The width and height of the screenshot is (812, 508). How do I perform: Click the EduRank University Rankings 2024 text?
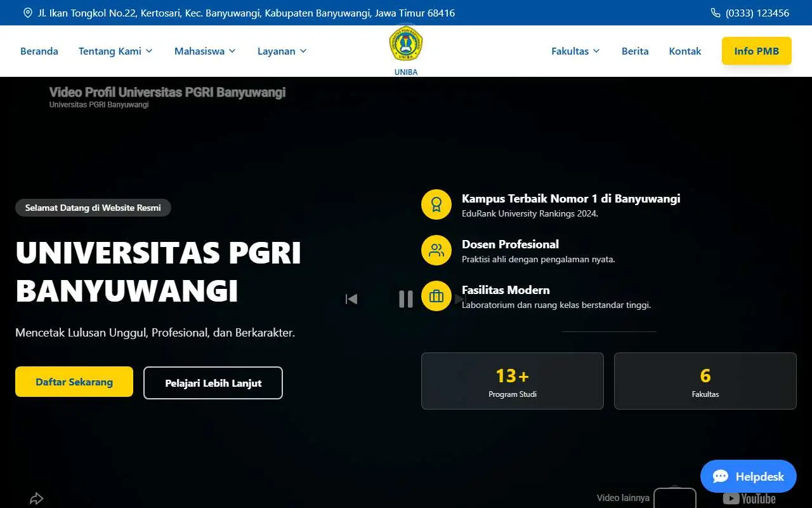coord(530,213)
